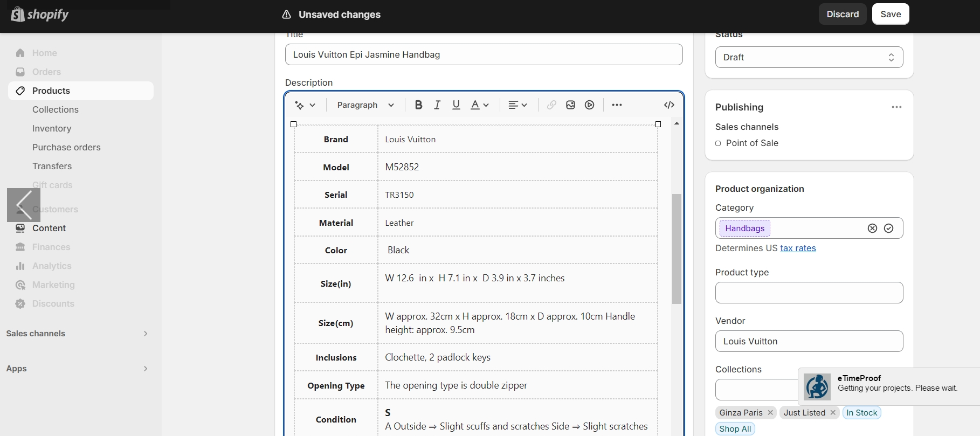
Task: Click the Orders sidebar icon
Action: [x=20, y=72]
